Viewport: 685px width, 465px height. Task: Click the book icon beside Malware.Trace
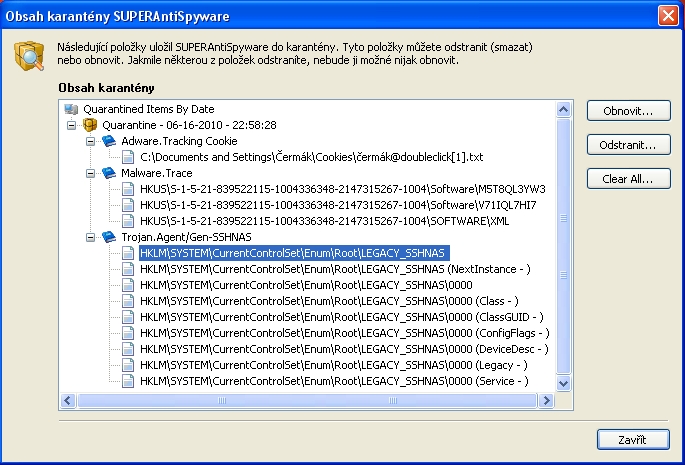pyautogui.click(x=109, y=173)
